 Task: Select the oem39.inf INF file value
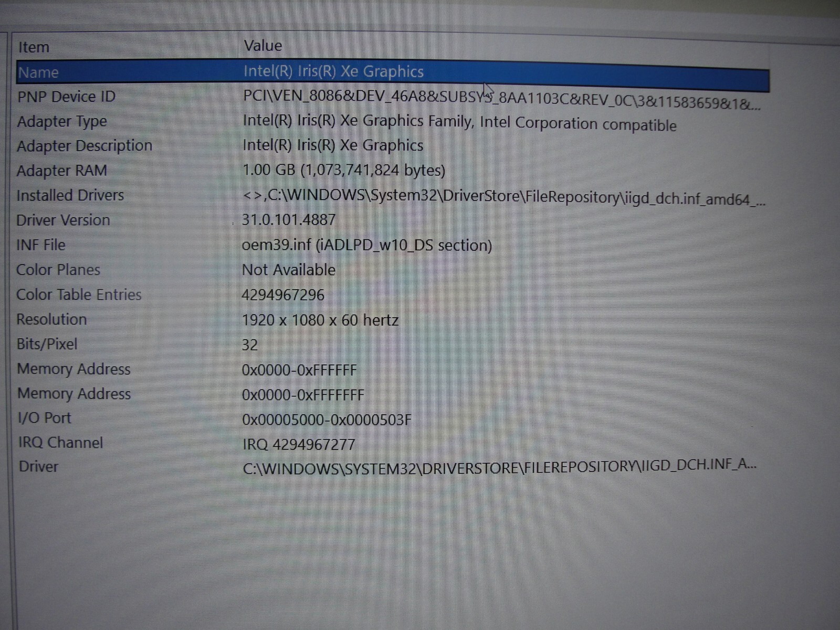point(367,245)
